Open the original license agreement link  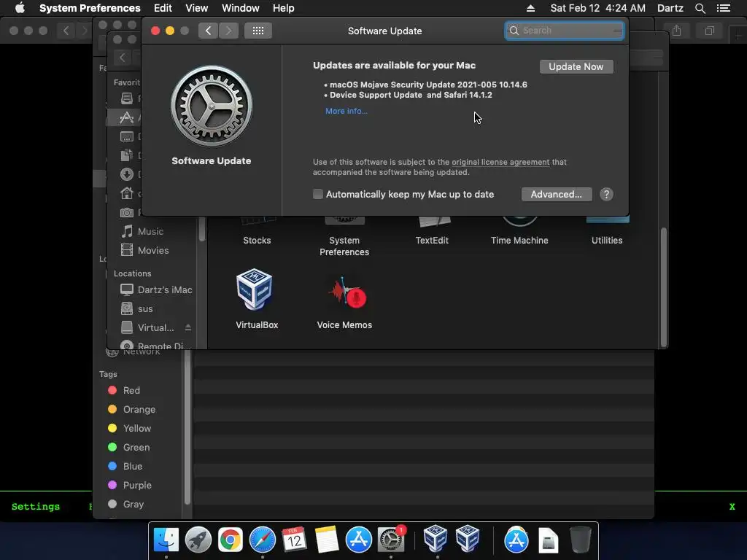[x=500, y=162]
